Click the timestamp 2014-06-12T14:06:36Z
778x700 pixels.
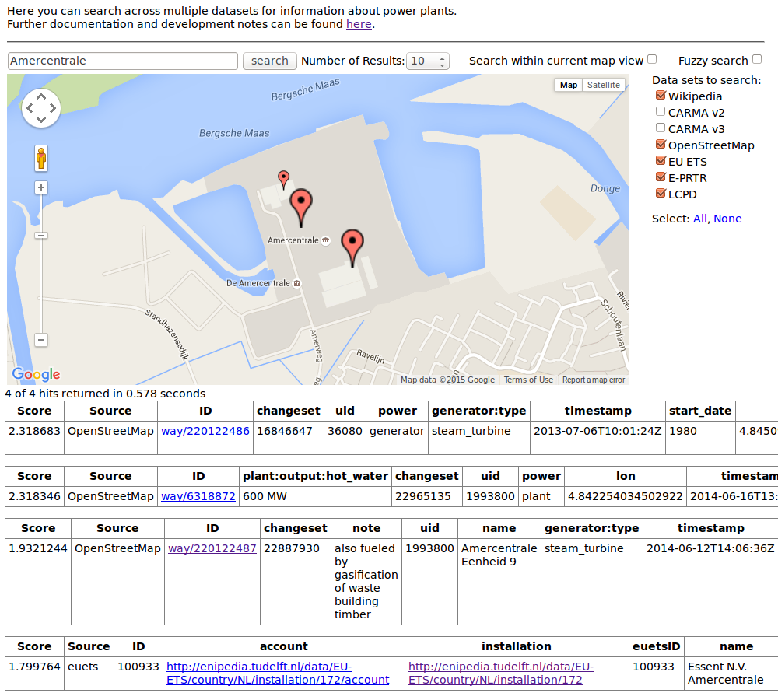pos(710,548)
